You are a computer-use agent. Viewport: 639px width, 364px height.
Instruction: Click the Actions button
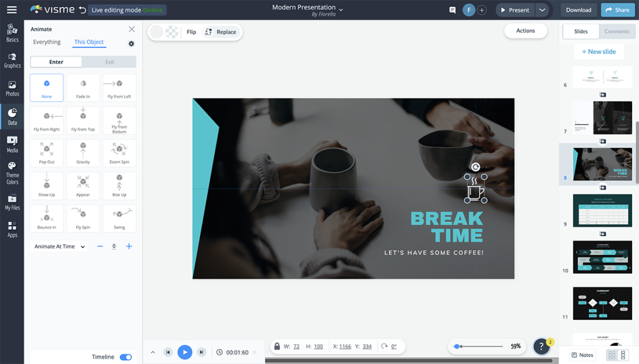(525, 31)
